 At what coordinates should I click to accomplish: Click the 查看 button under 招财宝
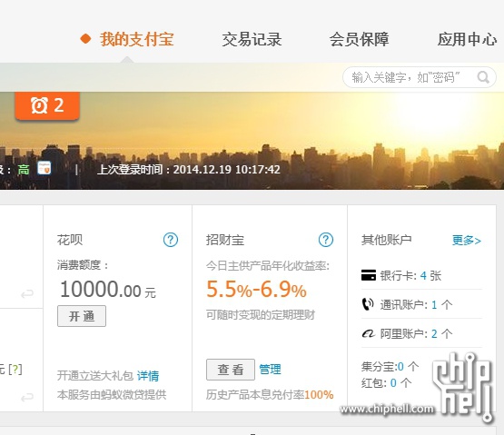click(x=231, y=370)
